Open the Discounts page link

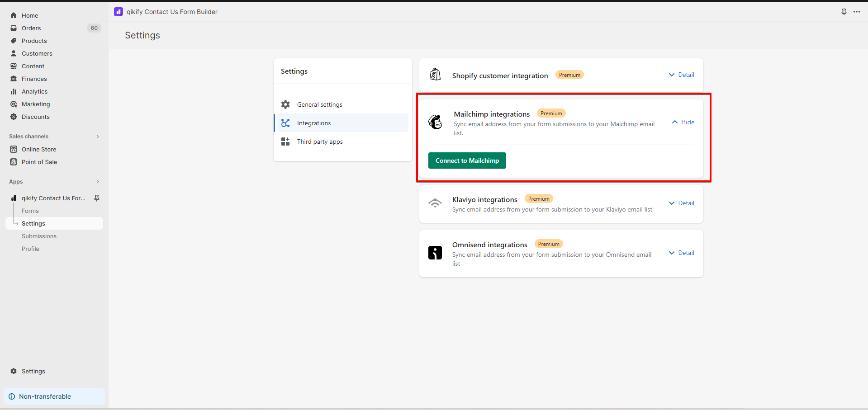click(x=36, y=117)
